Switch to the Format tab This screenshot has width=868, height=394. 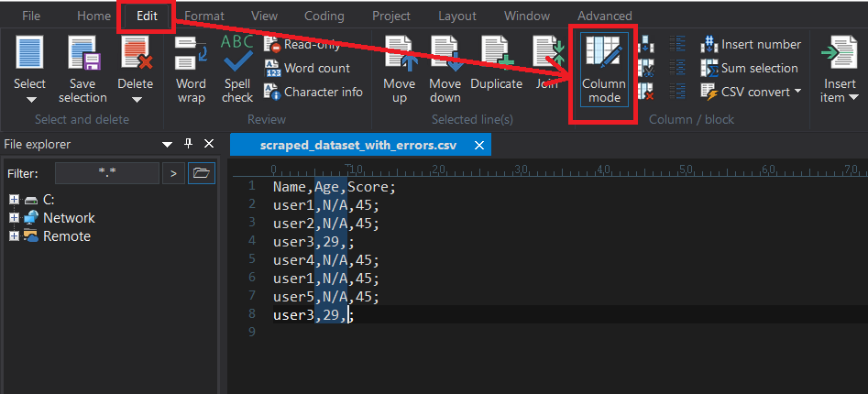(204, 16)
